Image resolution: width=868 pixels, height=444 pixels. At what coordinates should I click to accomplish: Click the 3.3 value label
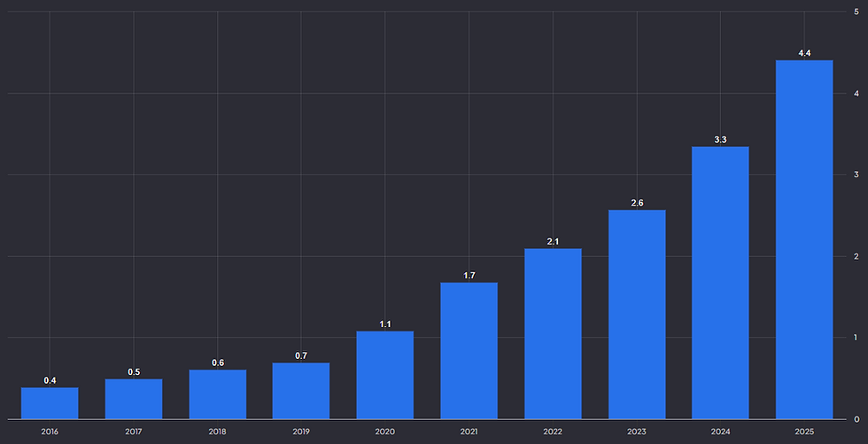point(721,140)
